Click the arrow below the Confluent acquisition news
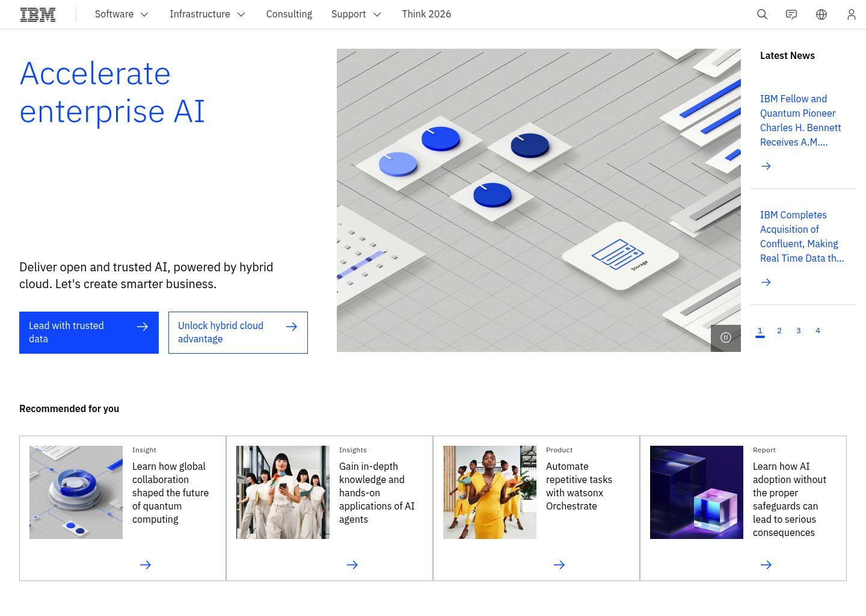The height and width of the screenshot is (616, 866). point(766,282)
